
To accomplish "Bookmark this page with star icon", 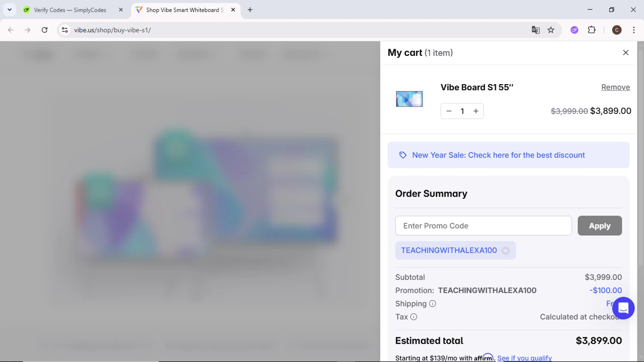I will [551, 30].
